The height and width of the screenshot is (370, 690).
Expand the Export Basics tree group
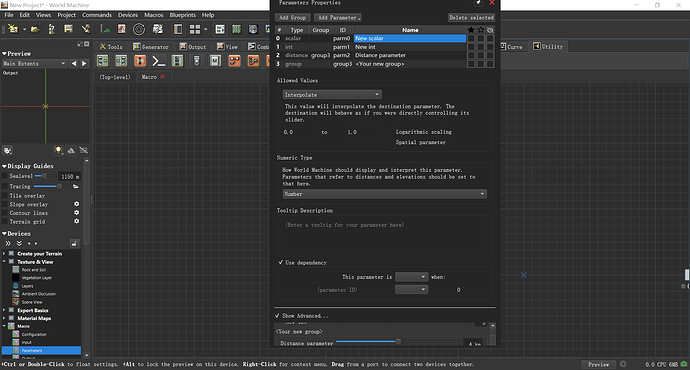pyautogui.click(x=4, y=310)
